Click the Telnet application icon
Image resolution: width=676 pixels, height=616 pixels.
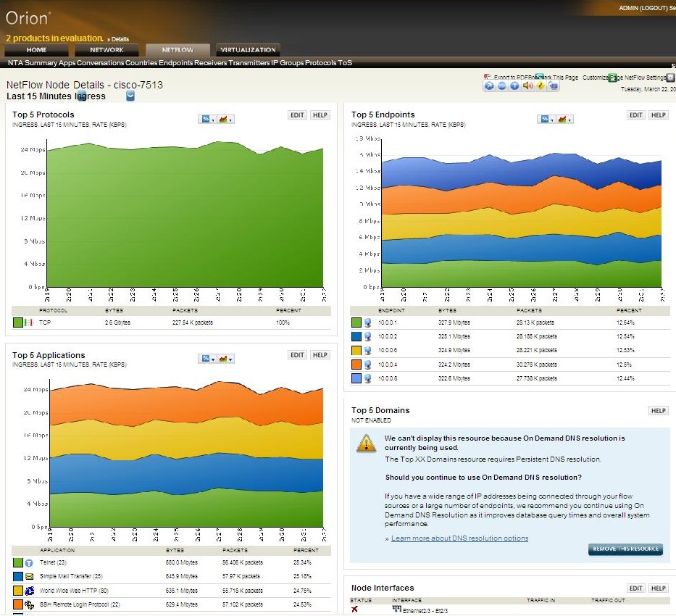tap(29, 562)
